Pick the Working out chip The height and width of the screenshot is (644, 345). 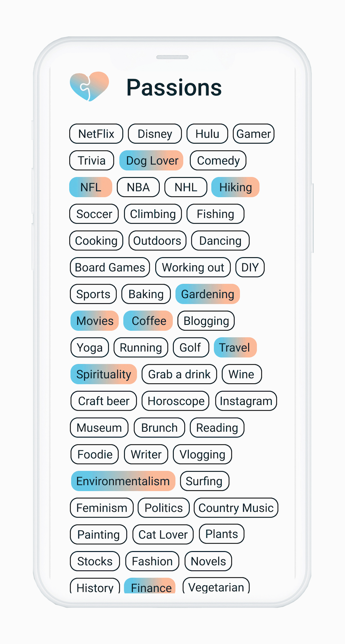click(x=193, y=267)
